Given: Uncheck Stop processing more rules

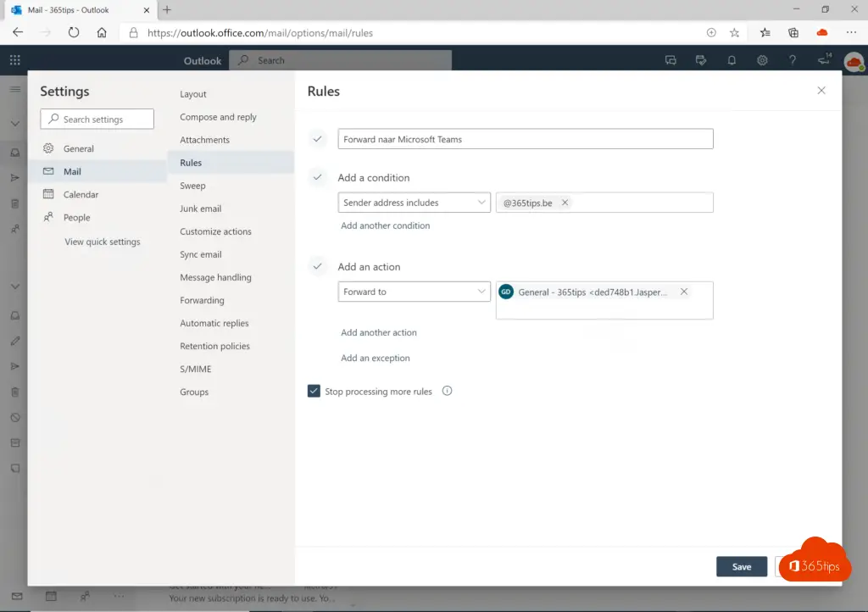Looking at the screenshot, I should [314, 392].
